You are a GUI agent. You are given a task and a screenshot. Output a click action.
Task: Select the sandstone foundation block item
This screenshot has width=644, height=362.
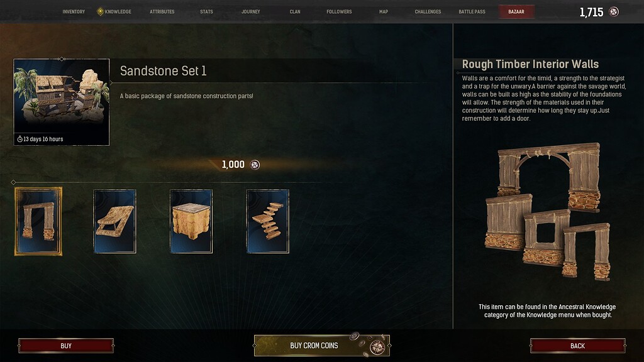pos(191,221)
